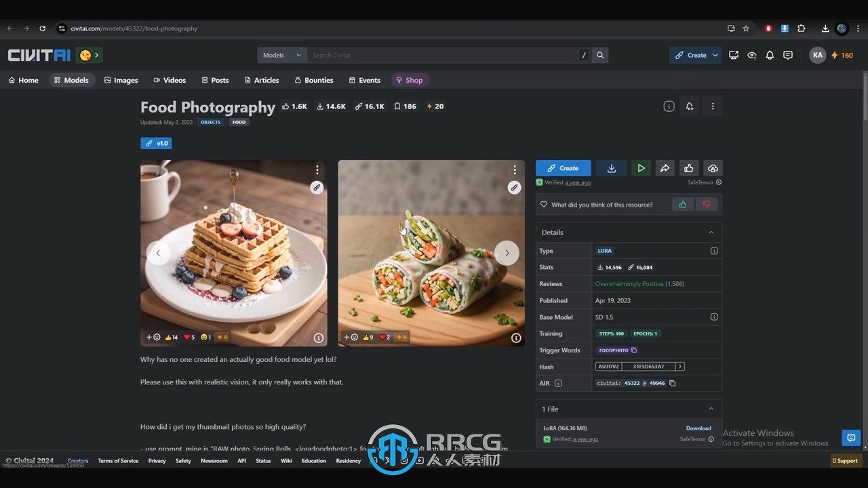868x488 pixels.
Task: Open the spring rolls image three-dot menu
Action: coord(515,170)
